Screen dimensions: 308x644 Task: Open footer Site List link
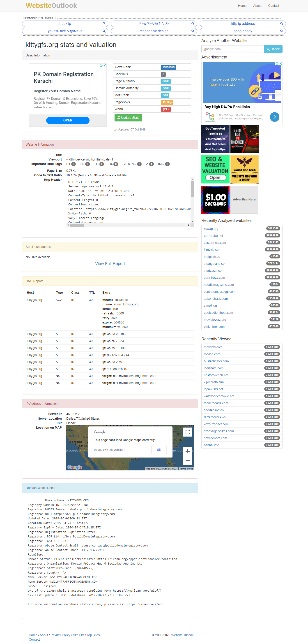point(78,635)
